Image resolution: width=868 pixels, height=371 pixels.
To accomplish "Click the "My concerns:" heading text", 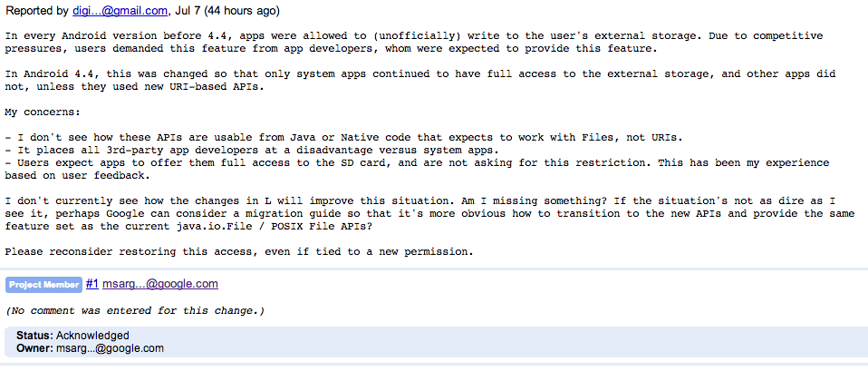I will tap(43, 112).
